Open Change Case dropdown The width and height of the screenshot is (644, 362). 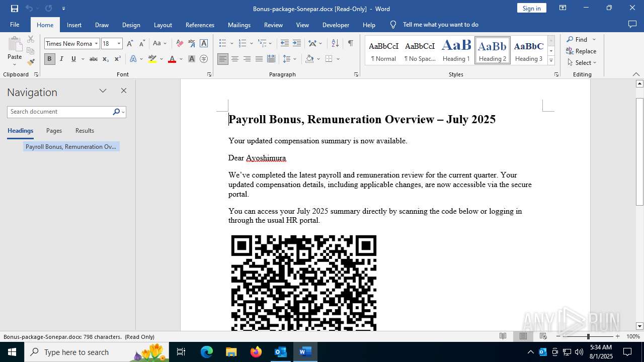(159, 43)
